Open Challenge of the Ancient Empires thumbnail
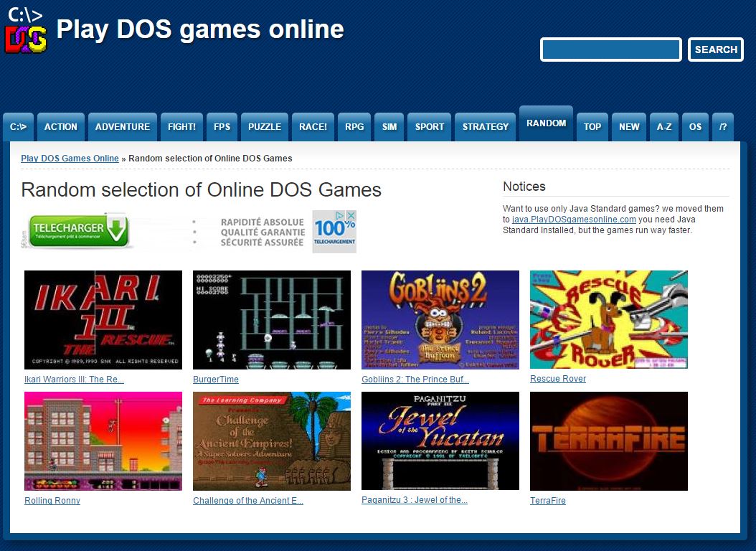 pyautogui.click(x=271, y=441)
